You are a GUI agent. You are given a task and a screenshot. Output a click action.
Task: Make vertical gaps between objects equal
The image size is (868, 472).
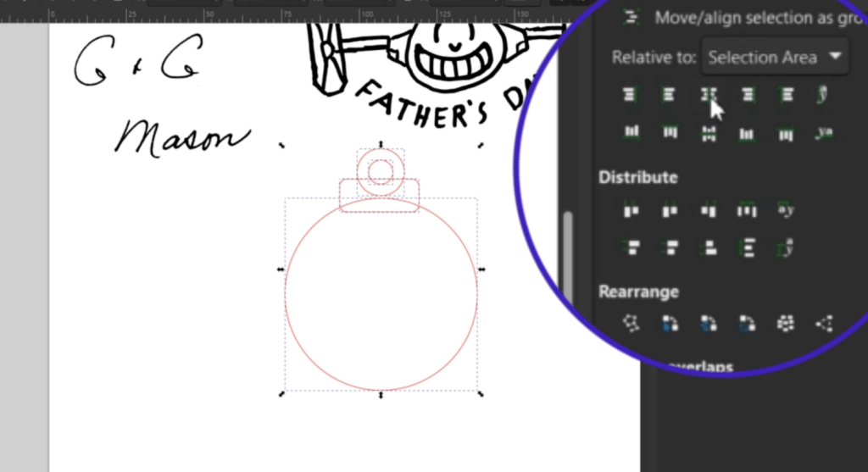click(x=747, y=247)
